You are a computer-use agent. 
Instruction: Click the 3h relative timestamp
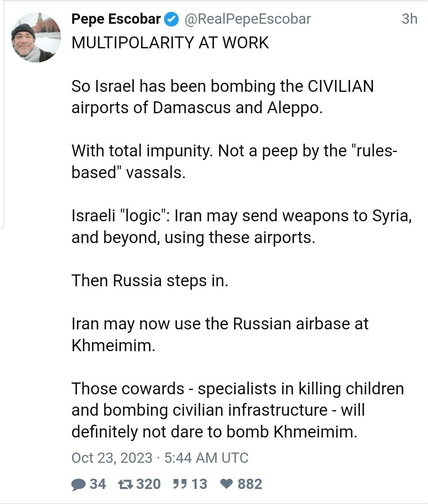tap(409, 19)
